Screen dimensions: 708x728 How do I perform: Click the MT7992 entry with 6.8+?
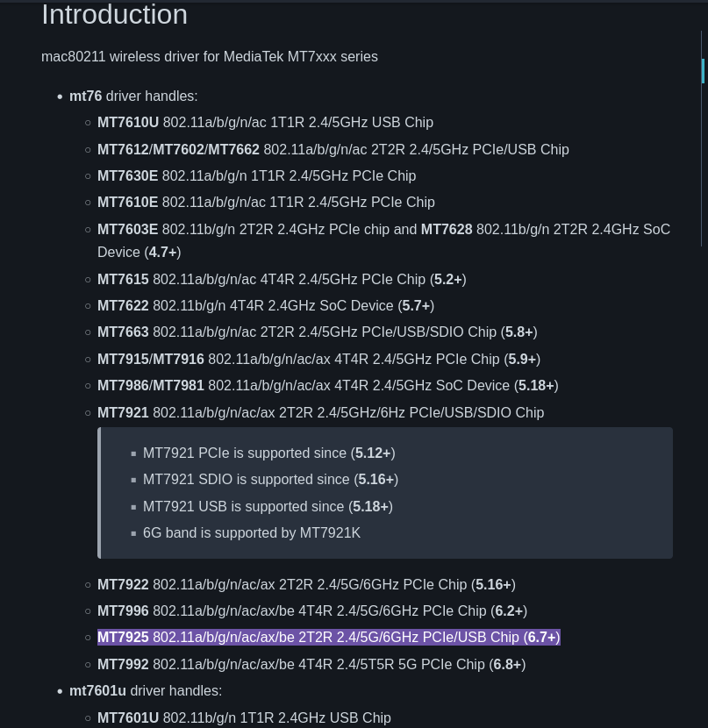[x=311, y=664]
